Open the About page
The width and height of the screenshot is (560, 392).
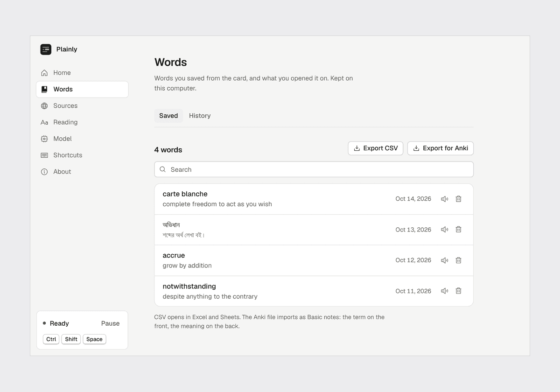click(x=82, y=172)
